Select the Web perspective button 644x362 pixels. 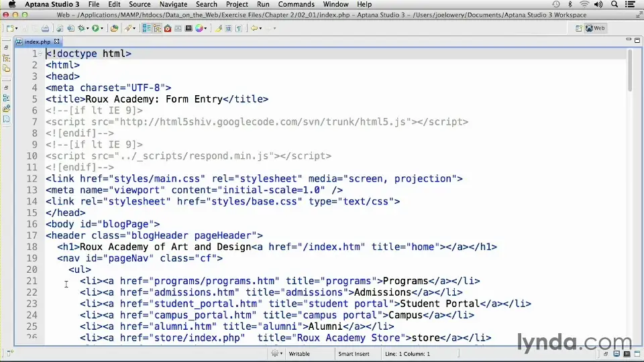pos(596,28)
